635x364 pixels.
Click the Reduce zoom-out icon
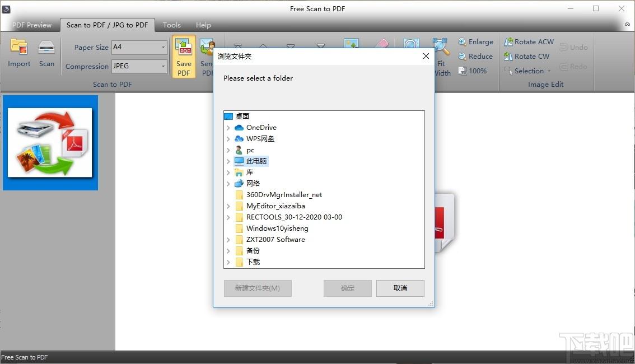point(462,57)
